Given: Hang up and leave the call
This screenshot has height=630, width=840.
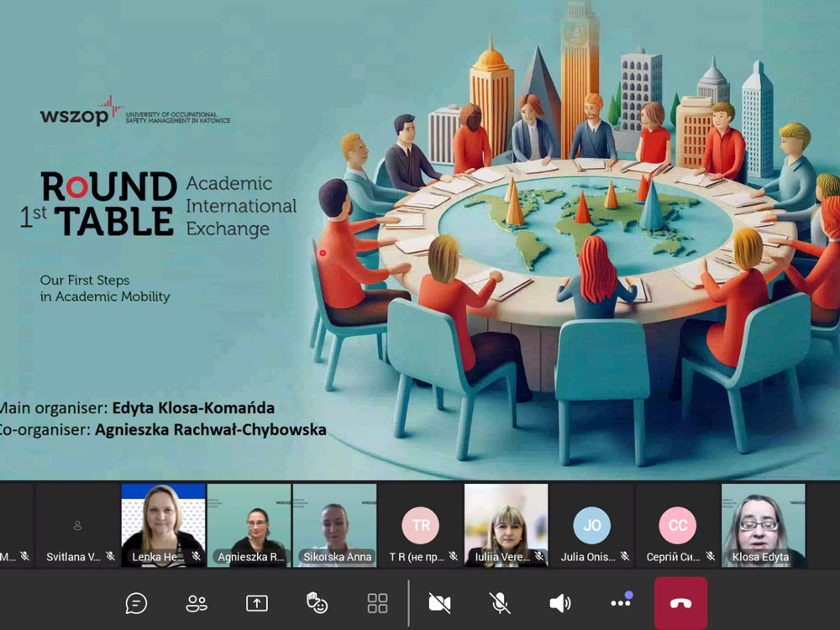Looking at the screenshot, I should pos(680,603).
